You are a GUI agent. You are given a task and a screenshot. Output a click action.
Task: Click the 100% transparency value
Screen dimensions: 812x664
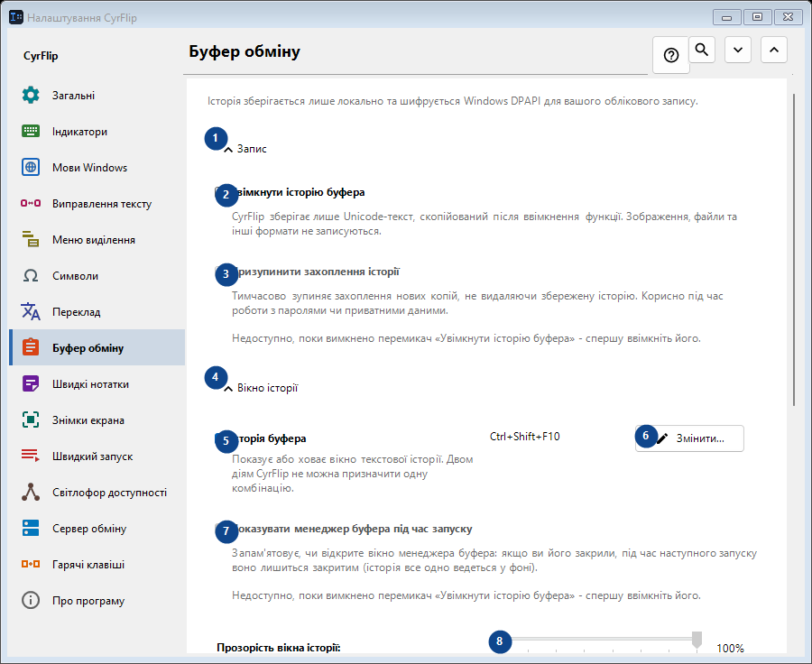[x=730, y=648]
